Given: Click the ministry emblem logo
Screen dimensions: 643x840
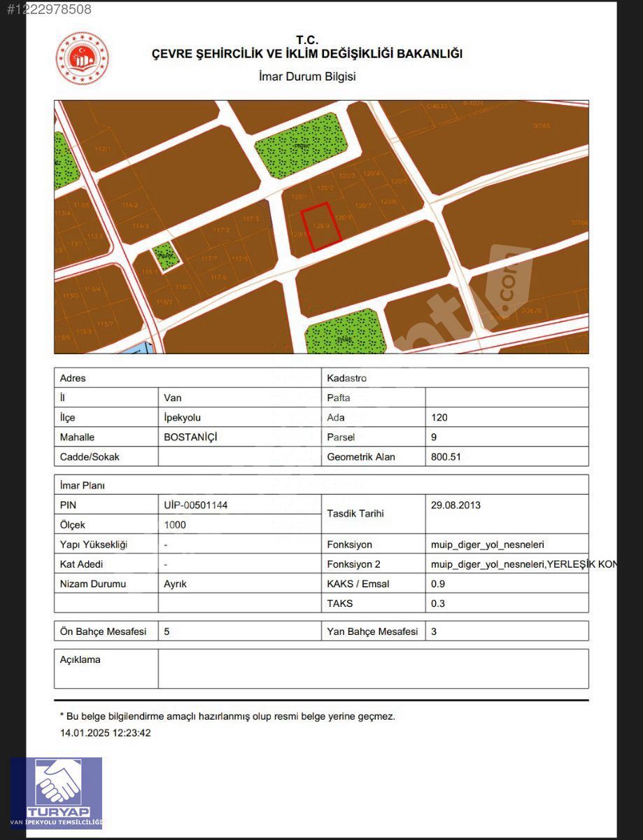Looking at the screenshot, I should (83, 59).
